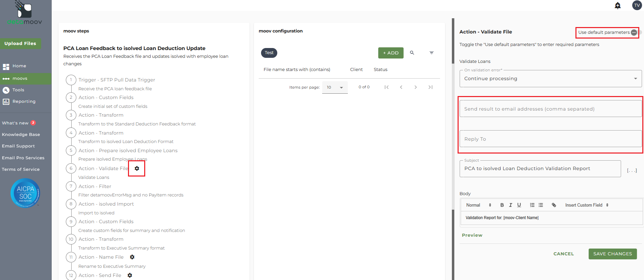Open the Subject custom field brackets
The height and width of the screenshot is (280, 644).
coord(632,170)
